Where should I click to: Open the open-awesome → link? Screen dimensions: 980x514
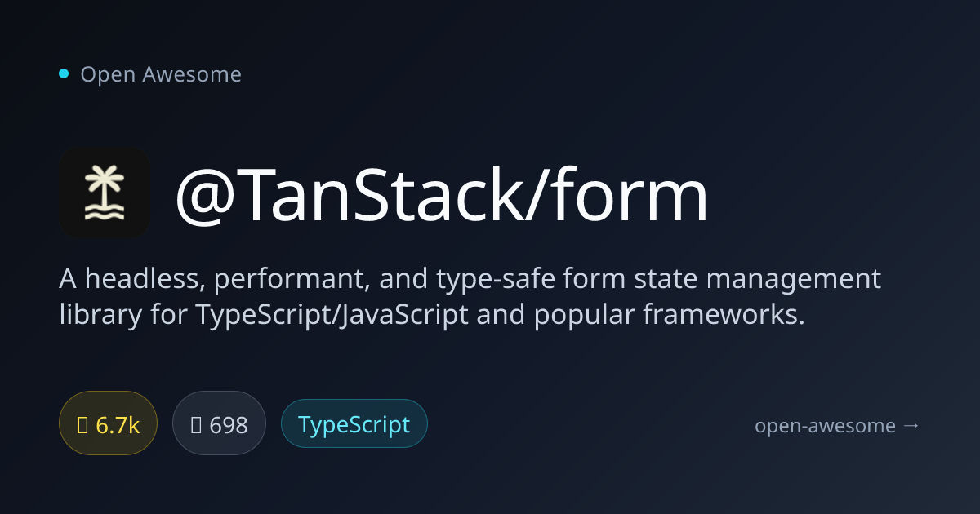click(837, 425)
